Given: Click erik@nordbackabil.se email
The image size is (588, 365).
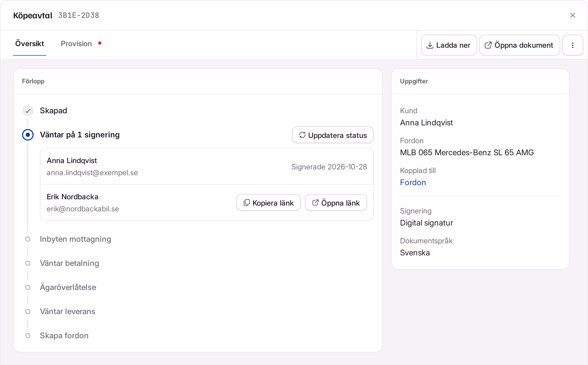Looking at the screenshot, I should click(83, 209).
